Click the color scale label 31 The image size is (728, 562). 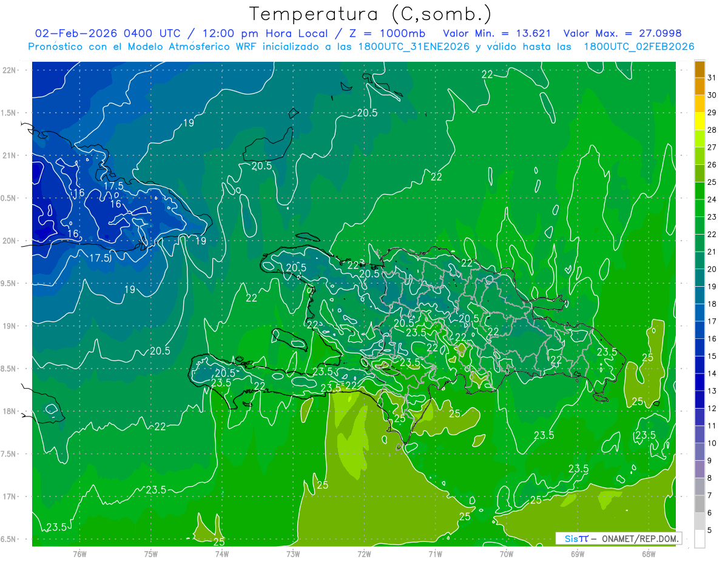pos(712,78)
